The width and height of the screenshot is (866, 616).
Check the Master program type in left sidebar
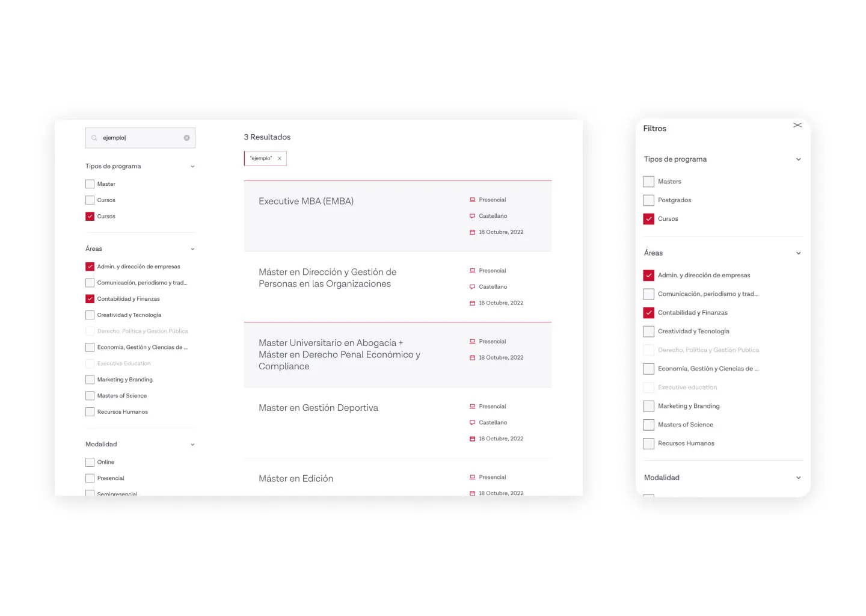(90, 184)
